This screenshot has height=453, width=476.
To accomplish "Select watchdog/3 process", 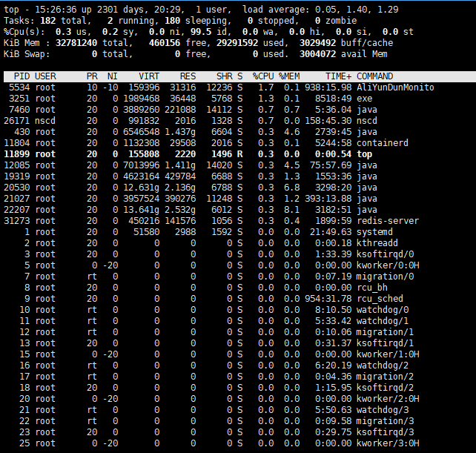I will [383, 410].
